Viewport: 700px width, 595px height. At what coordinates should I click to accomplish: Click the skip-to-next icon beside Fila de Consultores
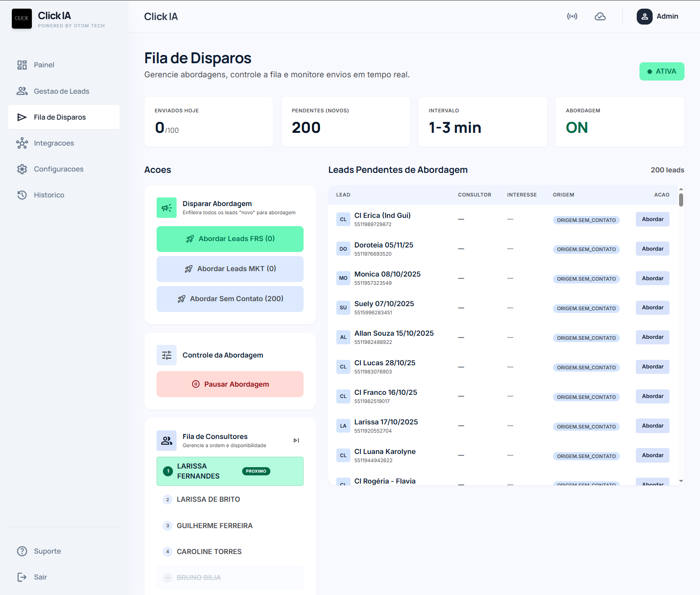pos(296,440)
